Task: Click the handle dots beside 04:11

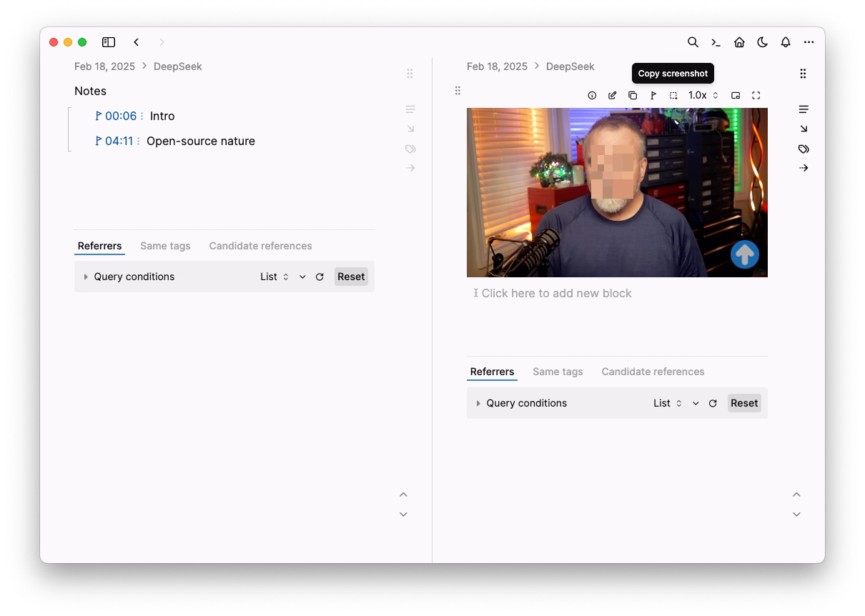Action: click(138, 141)
